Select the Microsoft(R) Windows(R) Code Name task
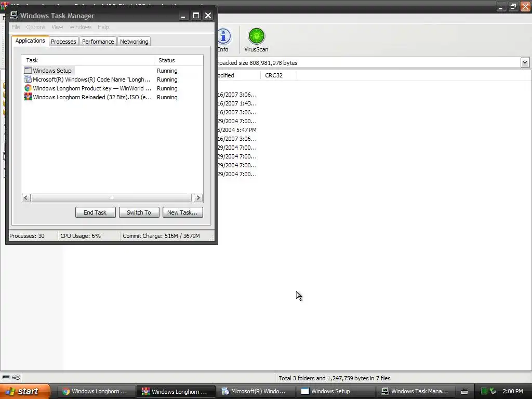Screen dimensions: 532x399 pos(112,79)
